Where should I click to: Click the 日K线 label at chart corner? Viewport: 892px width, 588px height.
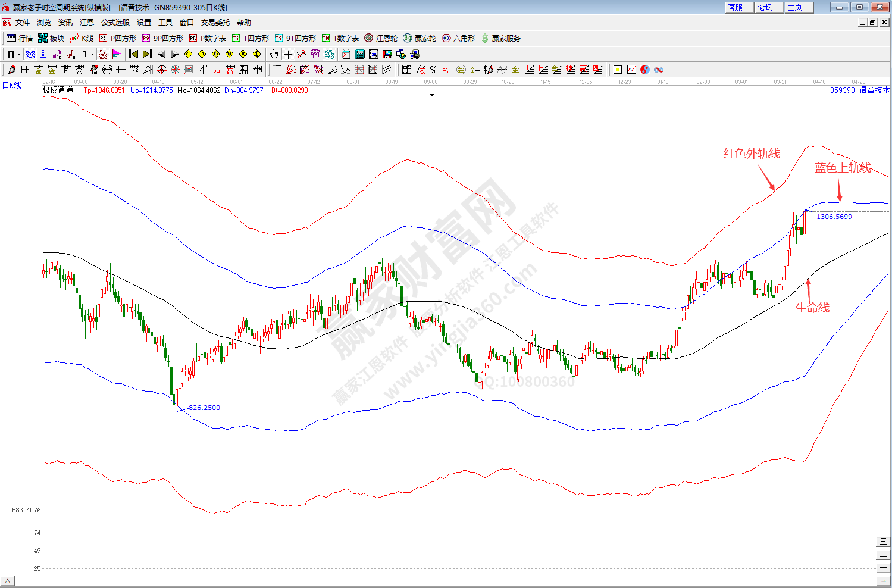click(12, 86)
